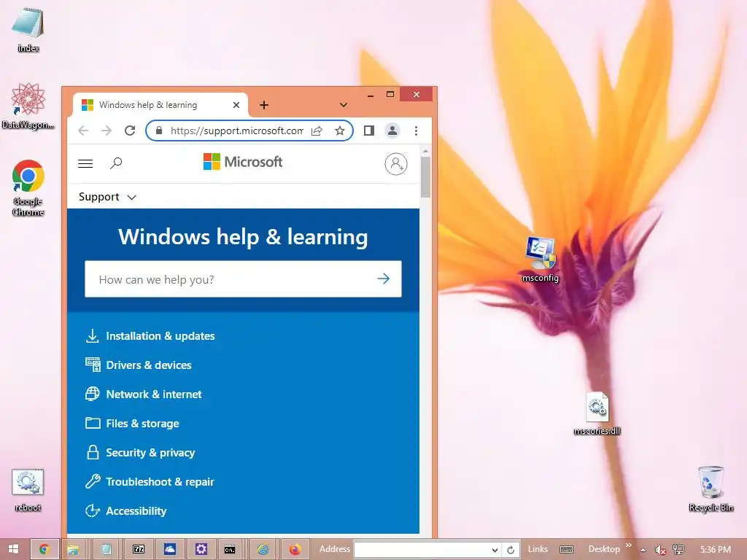
Task: Select the Recycle Bin icon
Action: pyautogui.click(x=711, y=489)
